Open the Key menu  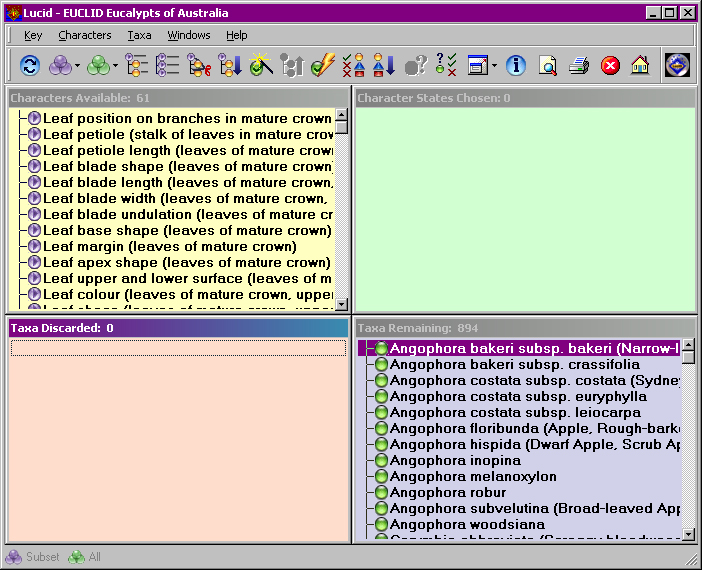(x=33, y=35)
